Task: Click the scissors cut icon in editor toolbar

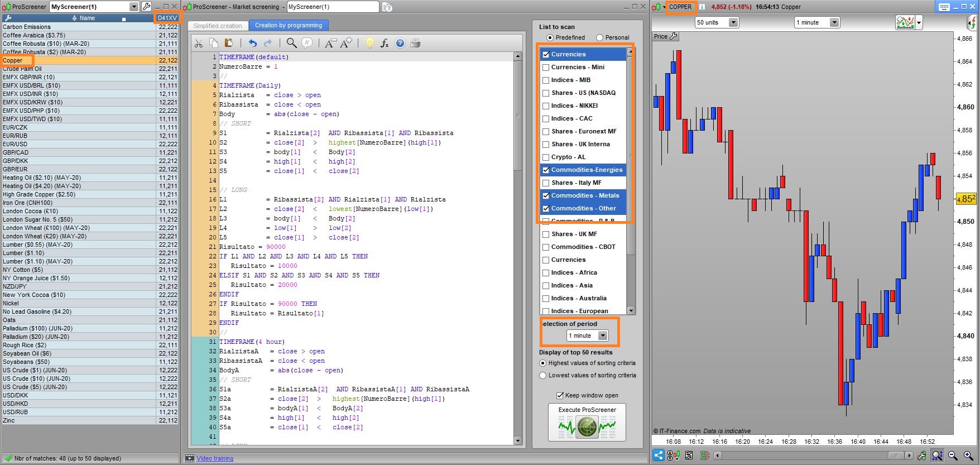Action: tap(199, 44)
